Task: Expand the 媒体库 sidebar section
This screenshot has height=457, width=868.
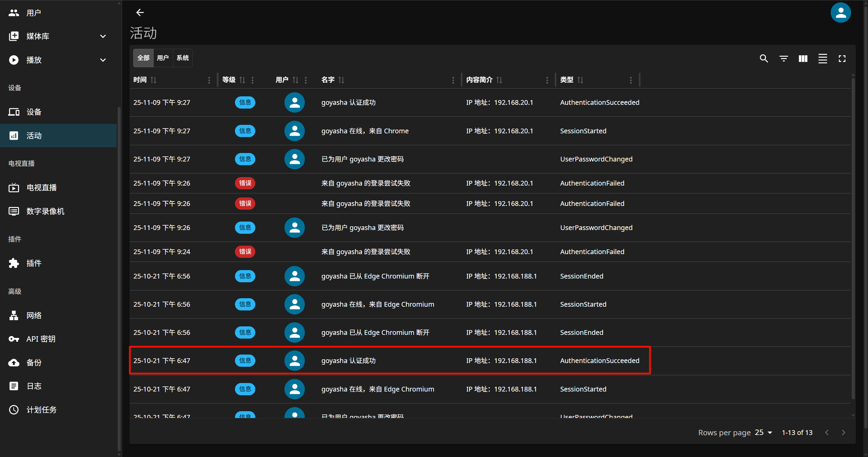Action: point(103,36)
